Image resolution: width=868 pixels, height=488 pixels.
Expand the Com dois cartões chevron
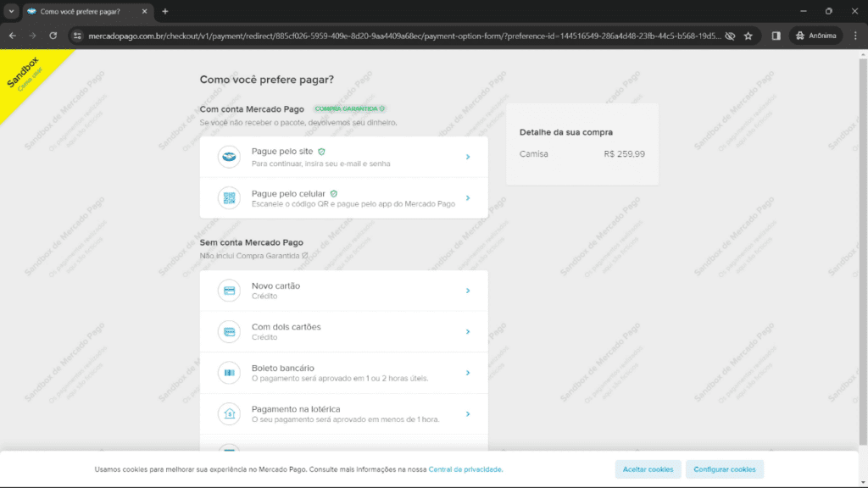click(x=468, y=331)
